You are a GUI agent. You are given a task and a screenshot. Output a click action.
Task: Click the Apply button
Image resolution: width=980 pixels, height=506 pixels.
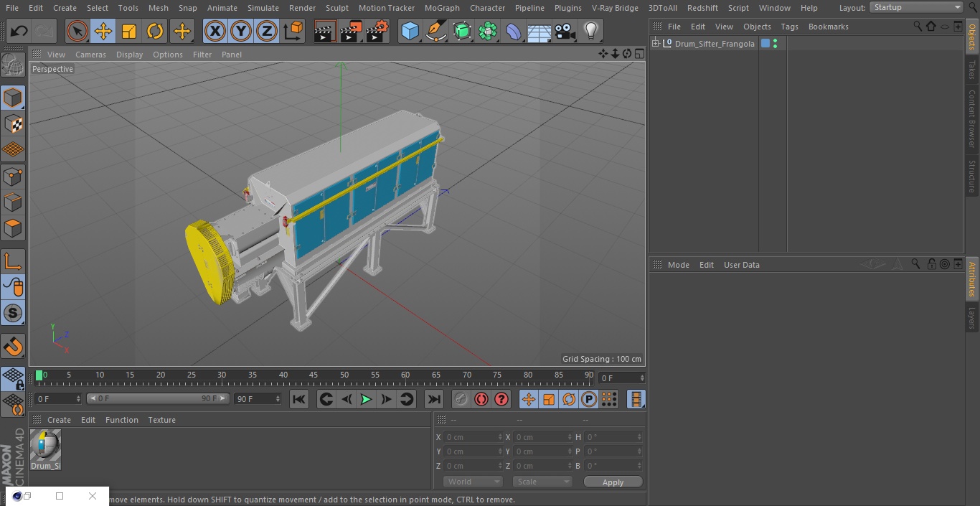coord(613,482)
